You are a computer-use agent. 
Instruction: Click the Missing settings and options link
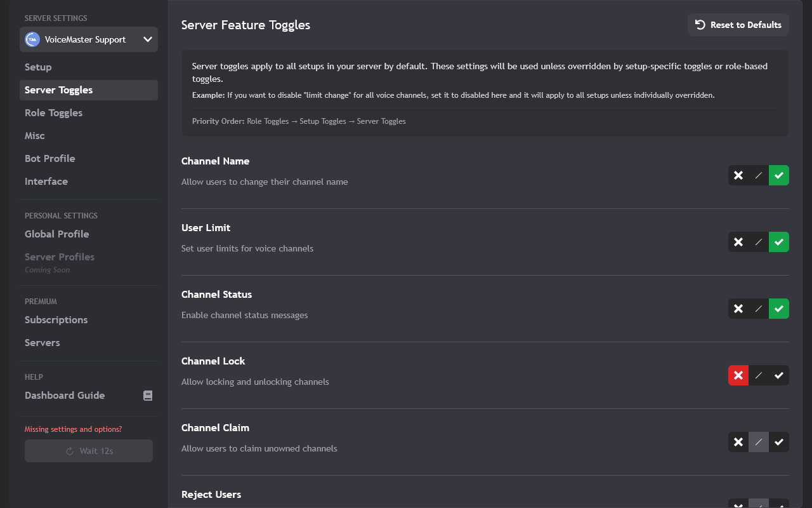72,429
